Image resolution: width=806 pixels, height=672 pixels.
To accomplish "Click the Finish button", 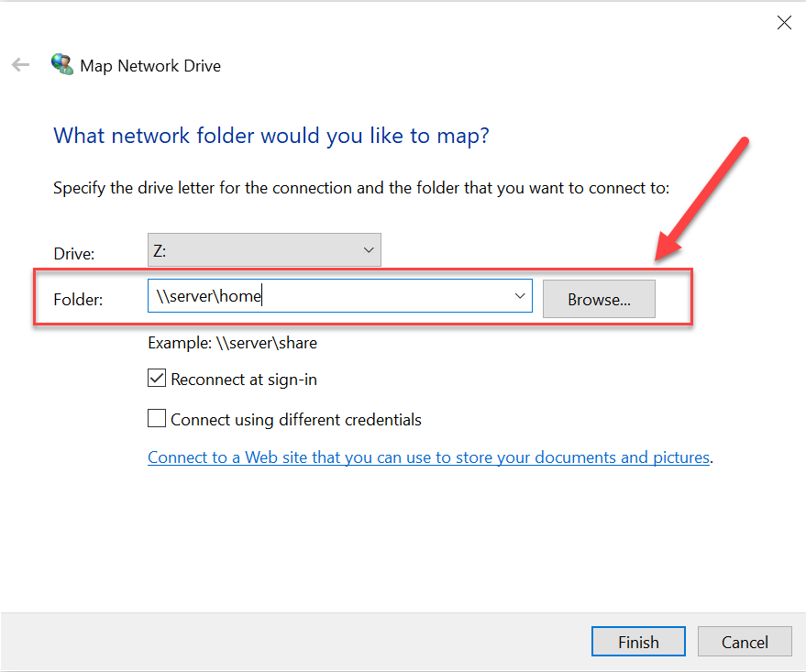I will [638, 641].
